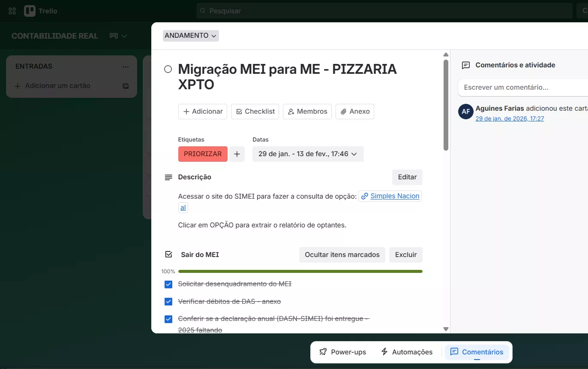Image resolution: width=588 pixels, height=369 pixels.
Task: Open Automações in the bottom bar
Action: click(407, 352)
